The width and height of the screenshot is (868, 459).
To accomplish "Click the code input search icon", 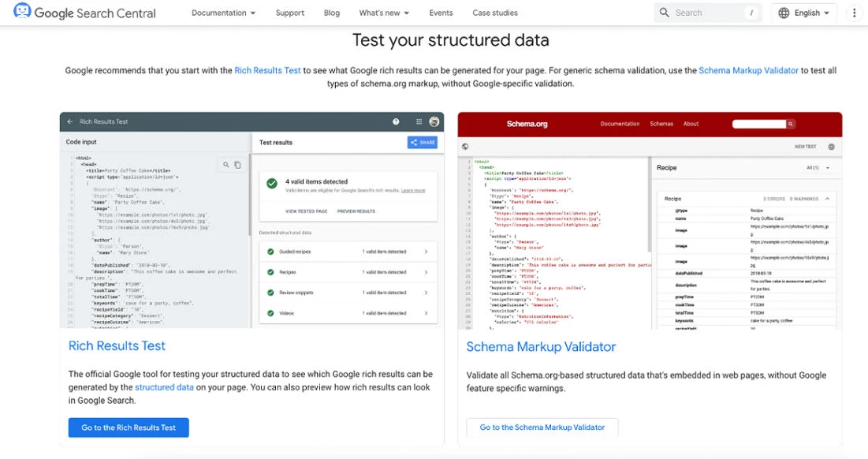I will pyautogui.click(x=225, y=165).
